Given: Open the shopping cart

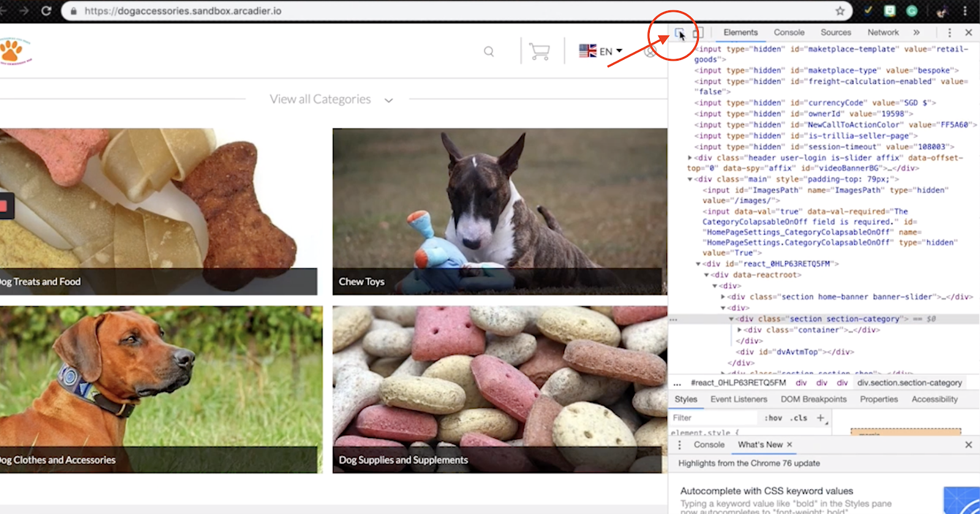Looking at the screenshot, I should point(539,51).
